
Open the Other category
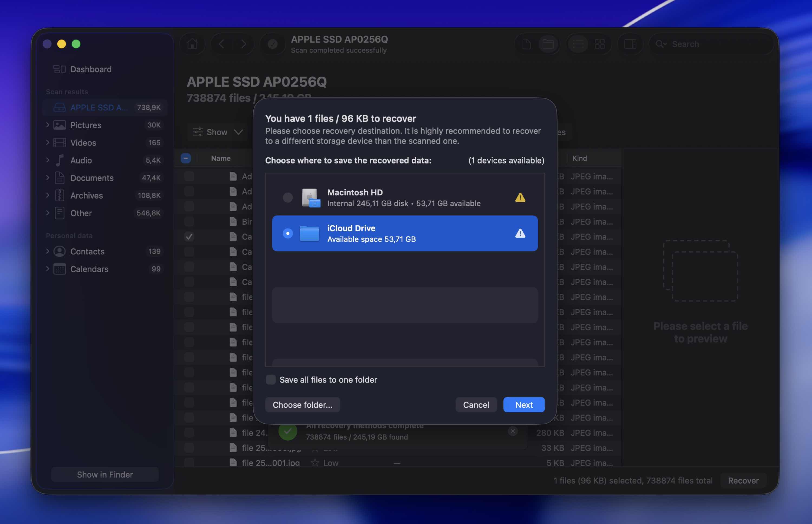coord(105,213)
